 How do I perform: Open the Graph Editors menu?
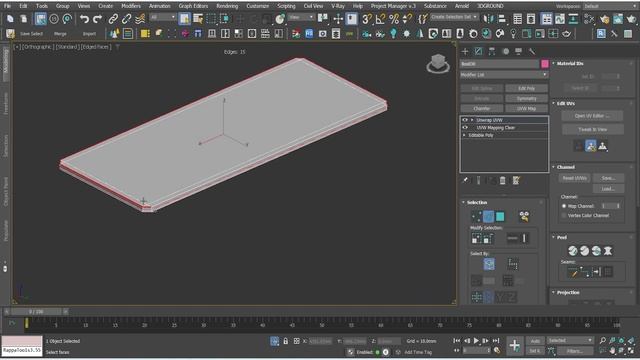[x=193, y=6]
